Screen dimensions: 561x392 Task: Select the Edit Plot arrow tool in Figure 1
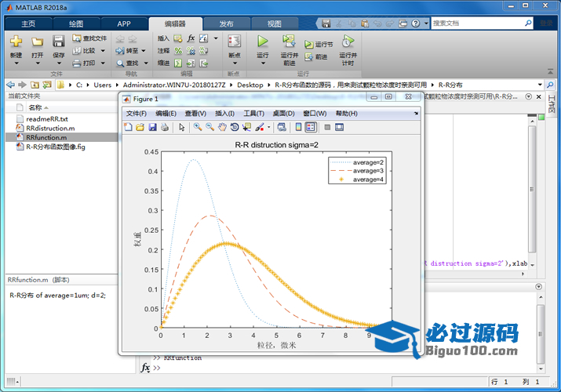pyautogui.click(x=182, y=127)
